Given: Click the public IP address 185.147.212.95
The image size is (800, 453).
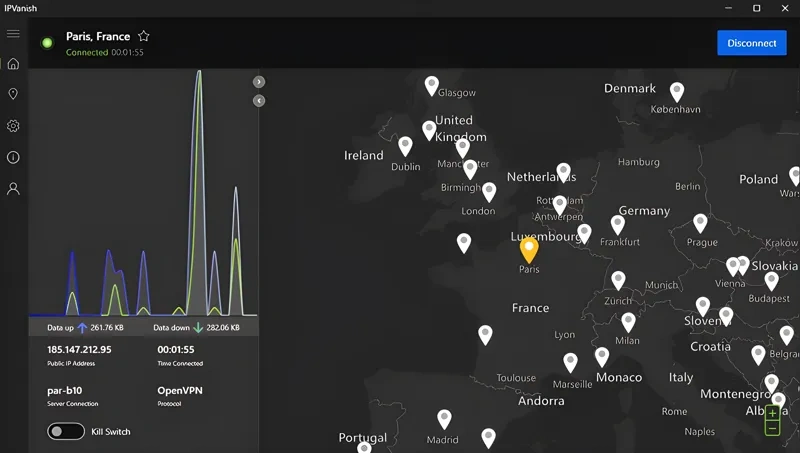Looking at the screenshot, I should click(79, 350).
